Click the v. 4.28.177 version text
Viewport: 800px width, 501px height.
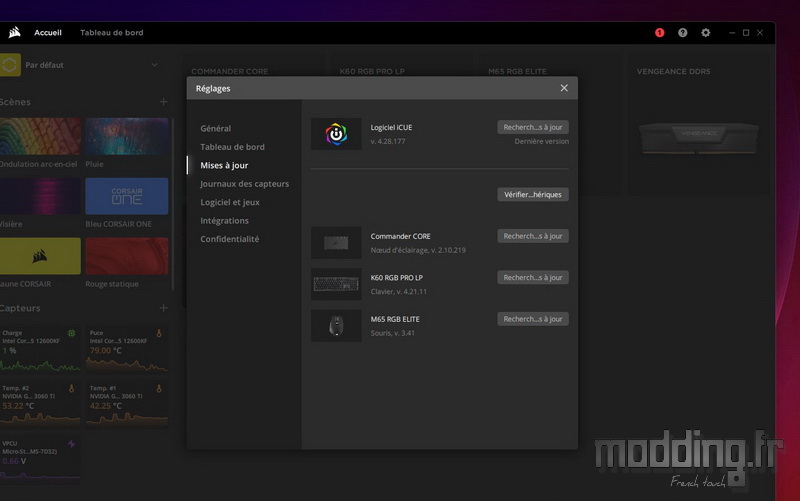pyautogui.click(x=388, y=141)
